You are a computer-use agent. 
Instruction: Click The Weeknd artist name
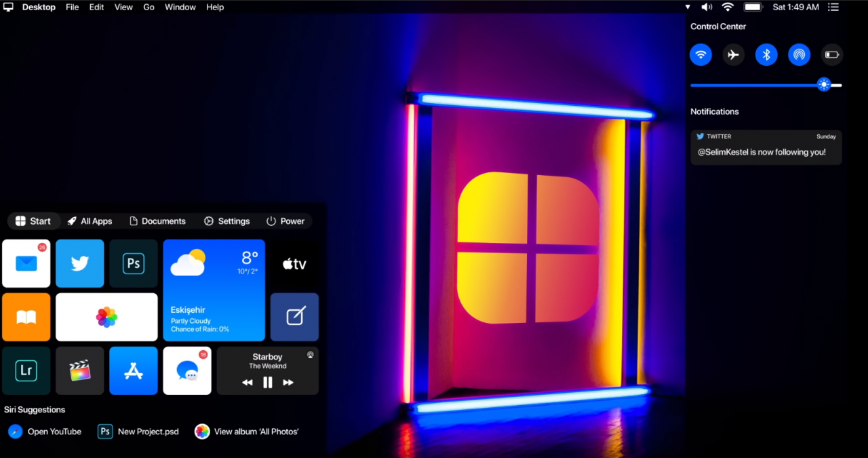click(267, 366)
